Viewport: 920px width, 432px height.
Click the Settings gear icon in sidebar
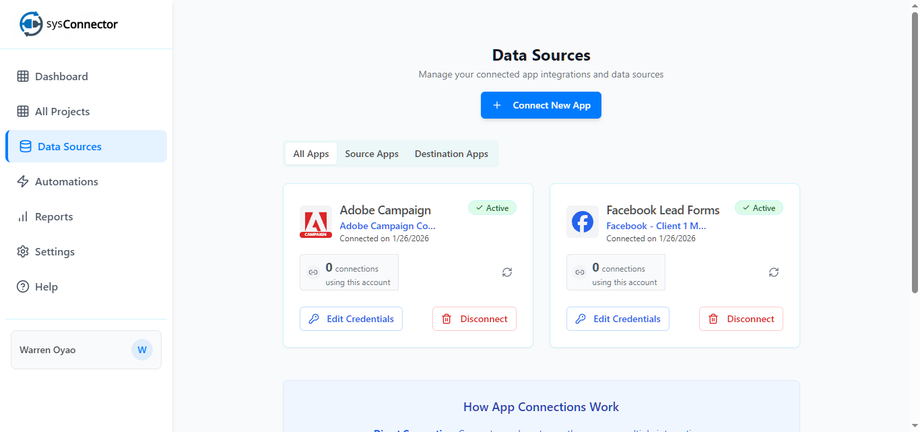23,252
